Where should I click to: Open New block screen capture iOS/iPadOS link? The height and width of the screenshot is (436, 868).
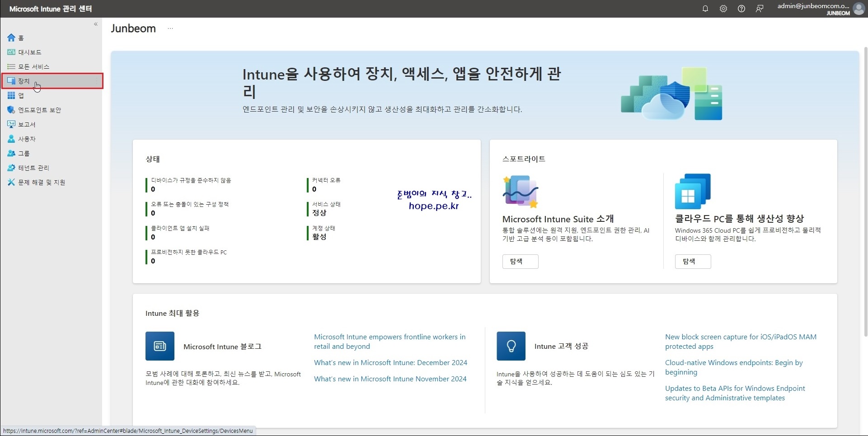(x=741, y=342)
